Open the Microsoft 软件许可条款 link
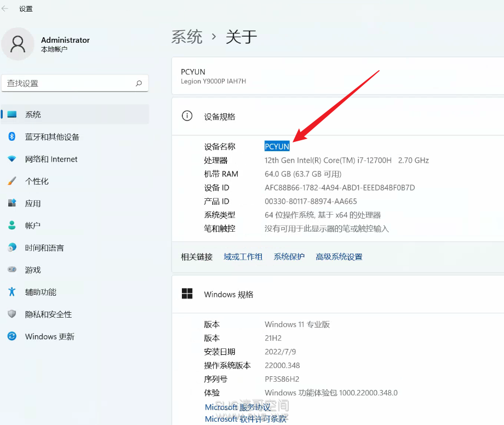The image size is (504, 425). [245, 419]
